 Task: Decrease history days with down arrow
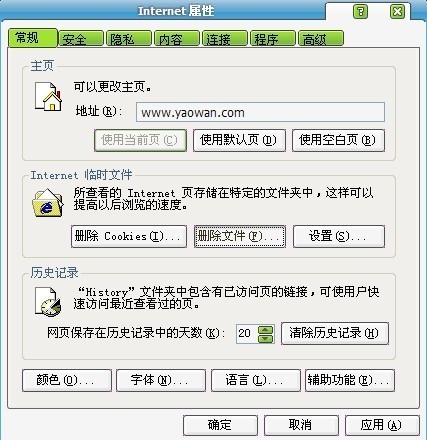click(266, 339)
